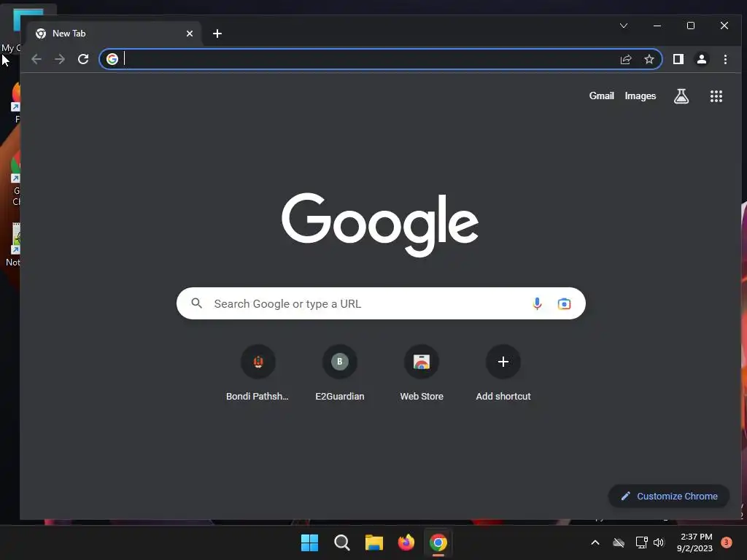Search by image with Google Lens icon
The width and height of the screenshot is (747, 560).
click(x=564, y=303)
